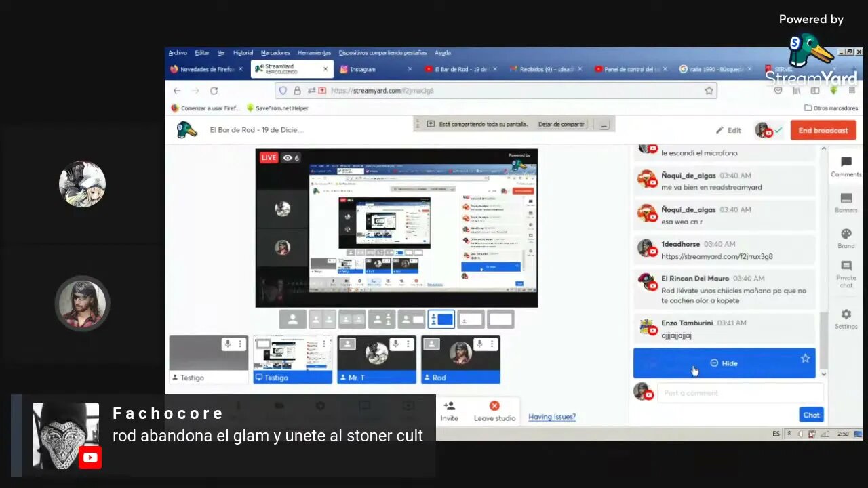
Task: Switch to El Bar de Rod YouTube tab
Action: 461,69
